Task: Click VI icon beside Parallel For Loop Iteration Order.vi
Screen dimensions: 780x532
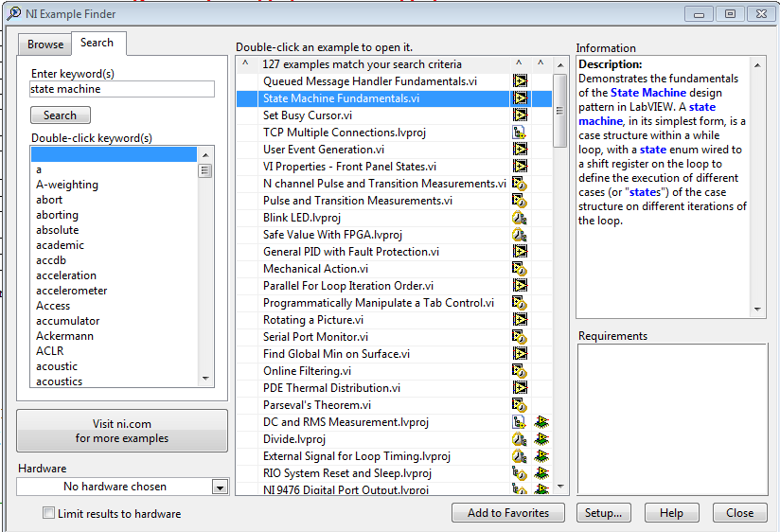Action: point(520,286)
